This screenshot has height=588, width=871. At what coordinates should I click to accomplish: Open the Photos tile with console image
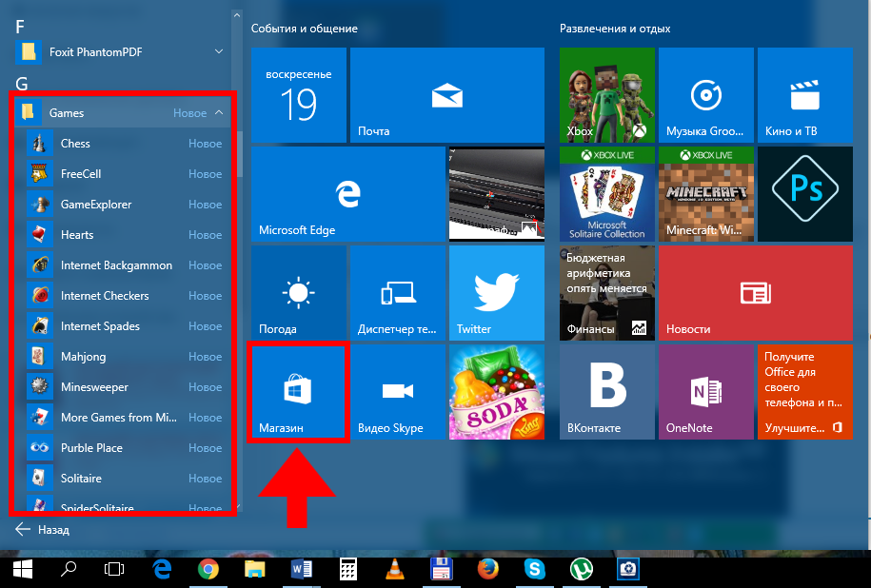coord(497,194)
